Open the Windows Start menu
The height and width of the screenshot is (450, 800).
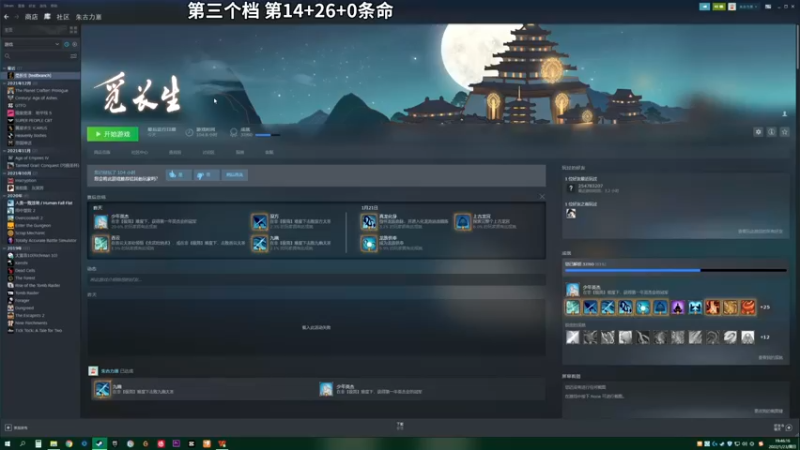pyautogui.click(x=7, y=444)
